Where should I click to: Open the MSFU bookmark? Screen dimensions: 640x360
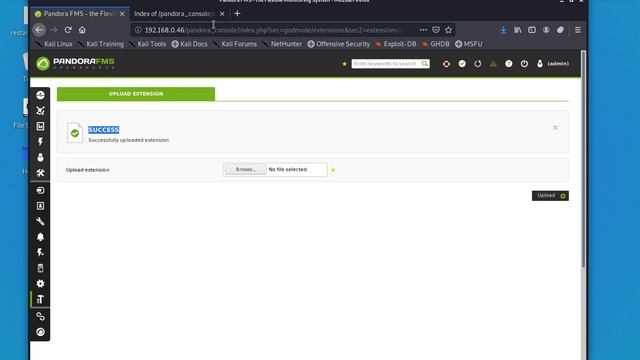469,44
